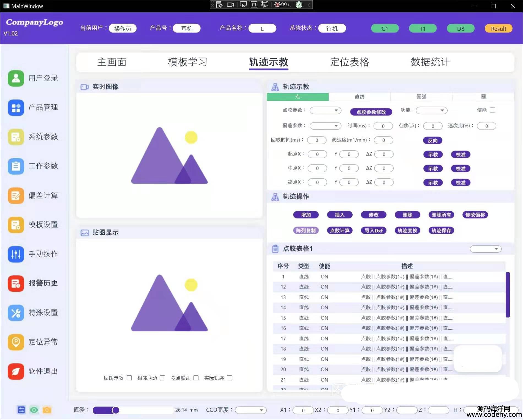Viewport: 523px width, 420px height.
Task: Open the 点胶表格1 table selector dropdown
Action: pos(486,249)
